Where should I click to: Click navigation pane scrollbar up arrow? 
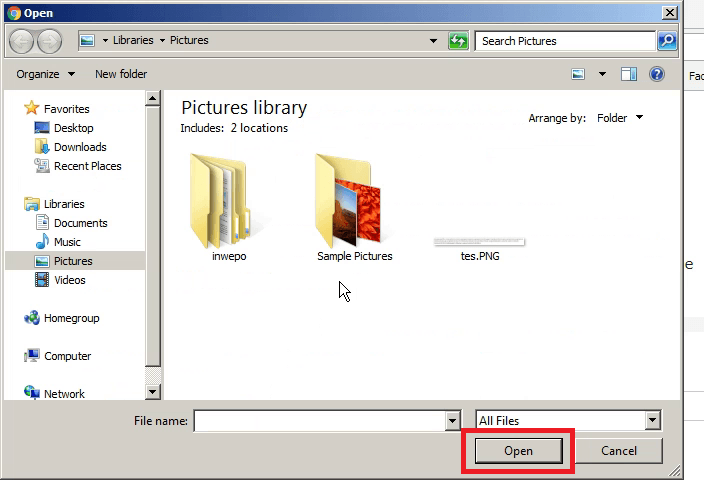(x=153, y=98)
